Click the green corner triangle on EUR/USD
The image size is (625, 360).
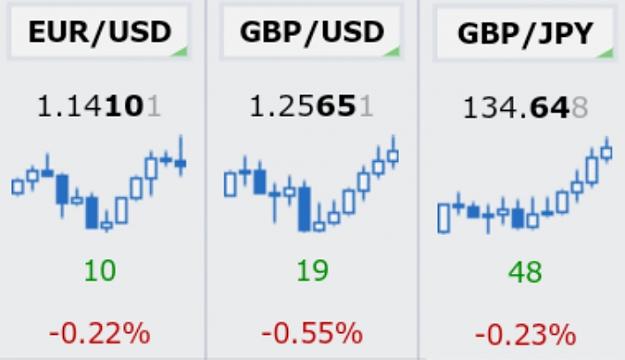click(x=180, y=52)
